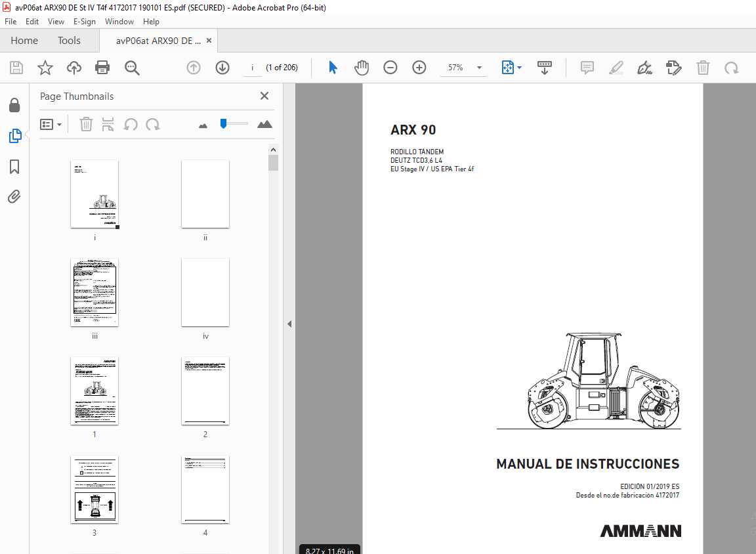
Task: Go to next page arrow
Action: coord(222,68)
